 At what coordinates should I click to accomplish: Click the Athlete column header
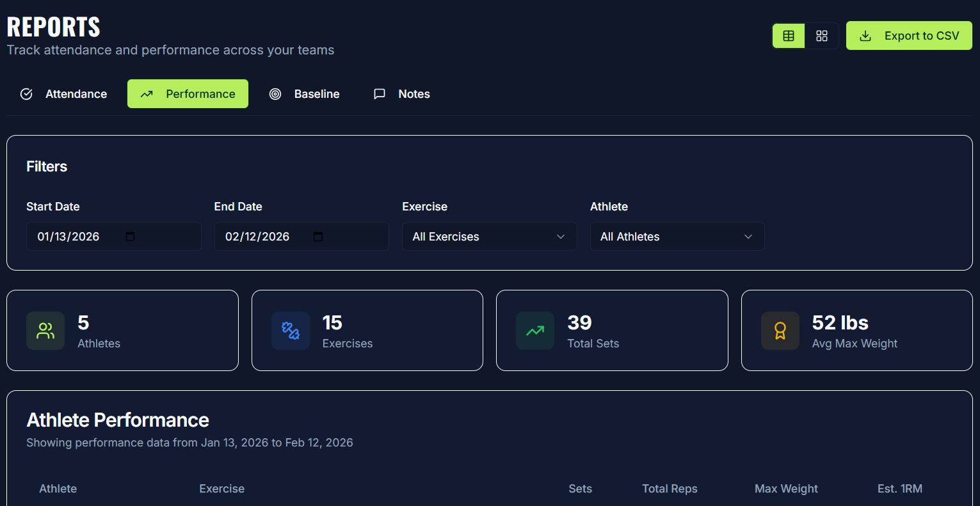(x=58, y=489)
